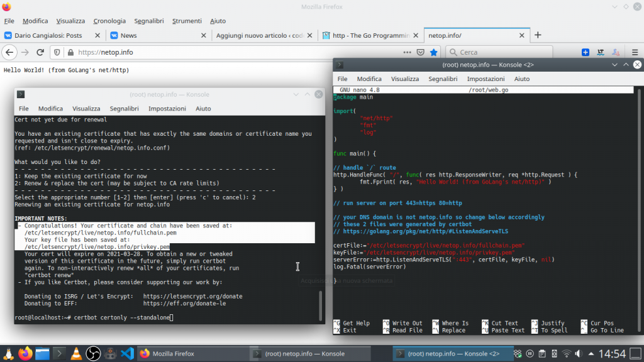This screenshot has width=644, height=362.
Task: Open Aiuto menu in Konsole <2>
Action: 521,79
